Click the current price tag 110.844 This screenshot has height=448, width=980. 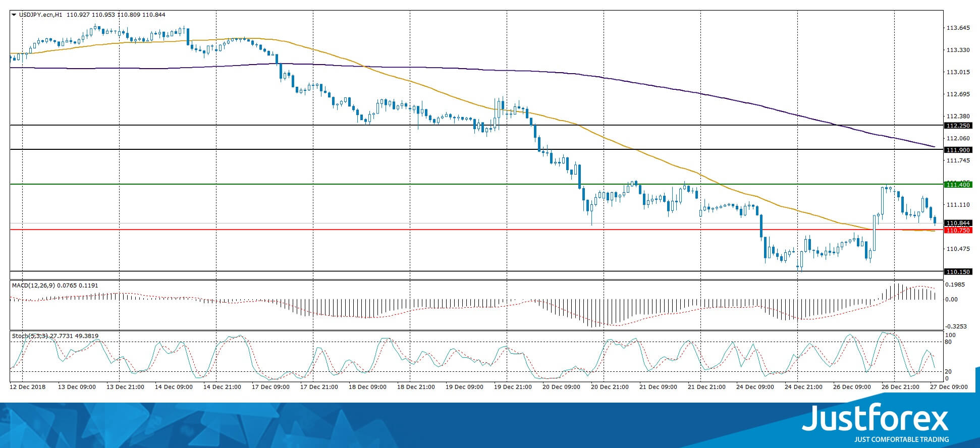[958, 223]
